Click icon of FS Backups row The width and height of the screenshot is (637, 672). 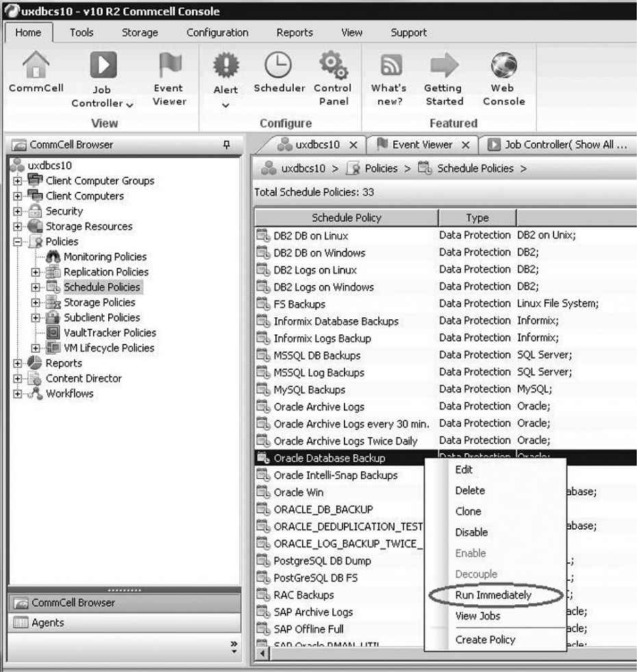(x=263, y=303)
